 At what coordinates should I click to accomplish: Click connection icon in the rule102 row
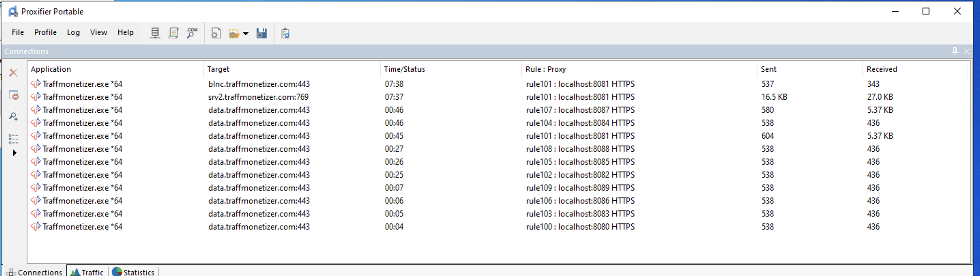point(35,175)
